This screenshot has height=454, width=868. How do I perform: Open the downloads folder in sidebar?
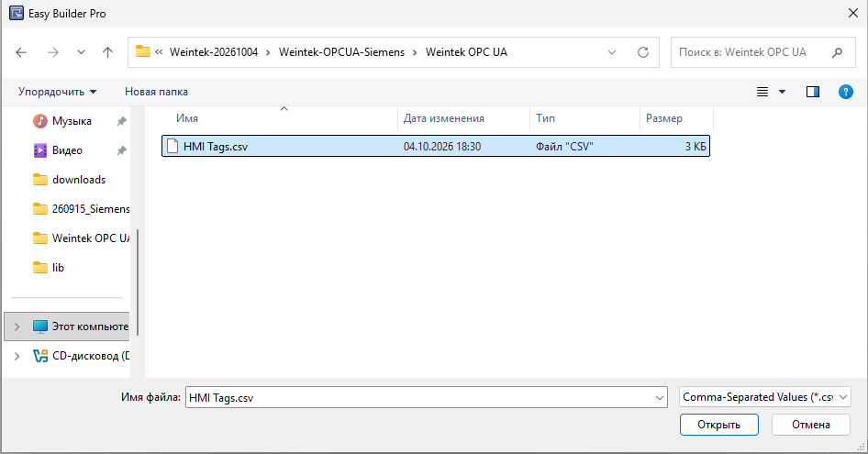pos(79,180)
